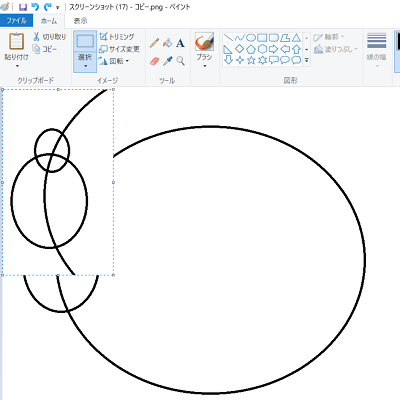Select the Pencil tool

(154, 43)
